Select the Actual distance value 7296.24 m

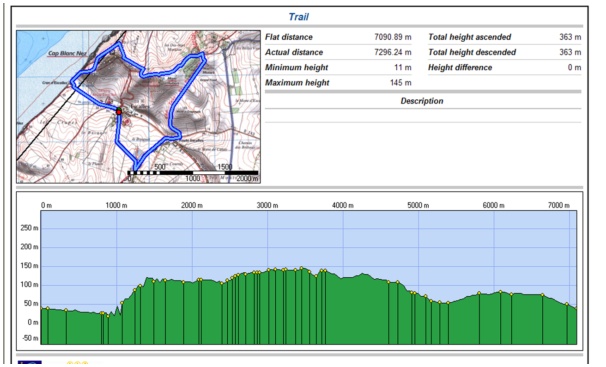coord(393,52)
